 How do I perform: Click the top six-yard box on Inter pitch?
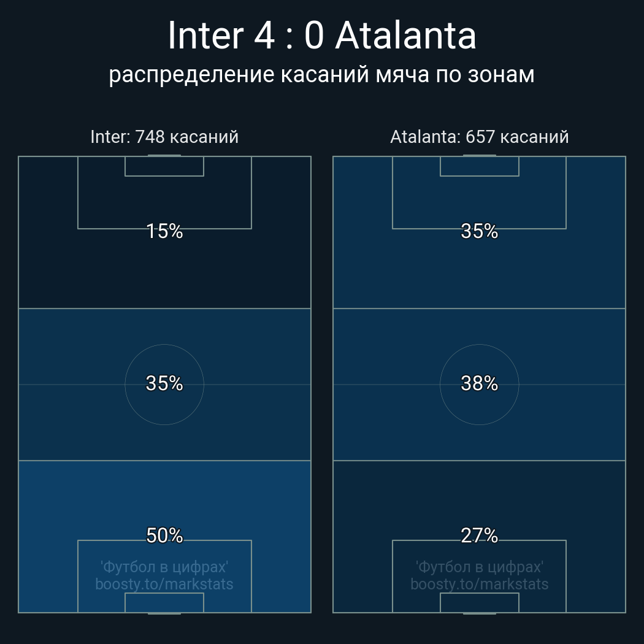[x=164, y=166]
